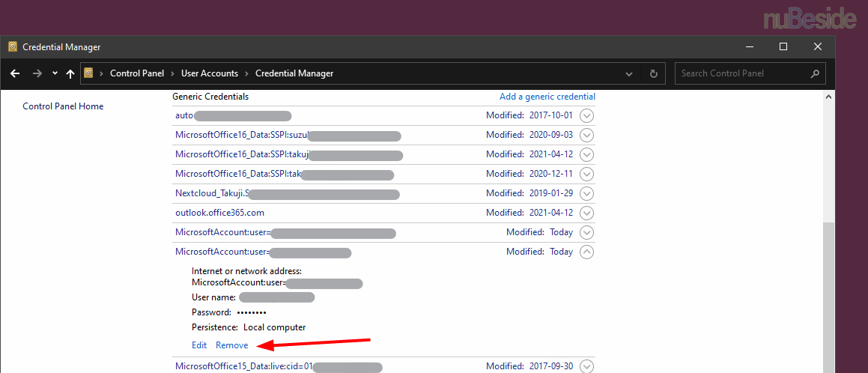Open address bar history dropdown
The width and height of the screenshot is (868, 373).
pos(629,73)
